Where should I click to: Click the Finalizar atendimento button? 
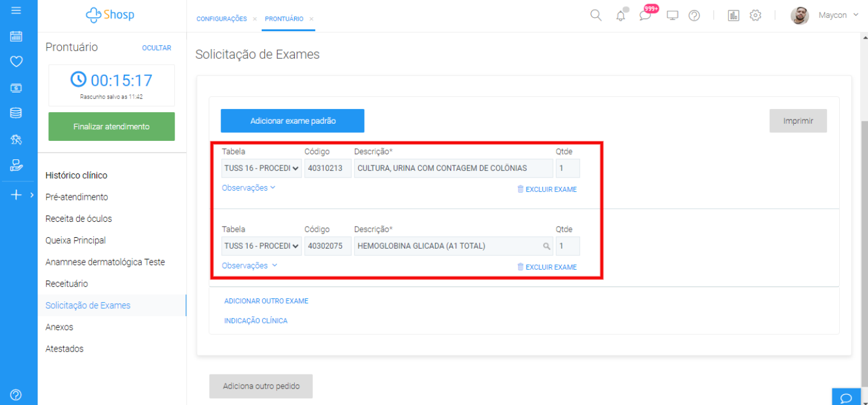click(x=112, y=127)
